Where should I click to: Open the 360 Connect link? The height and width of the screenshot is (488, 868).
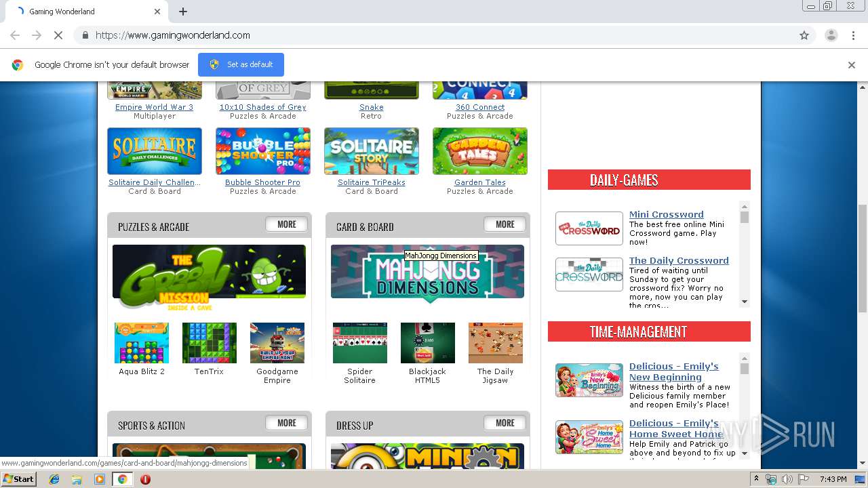(480, 107)
